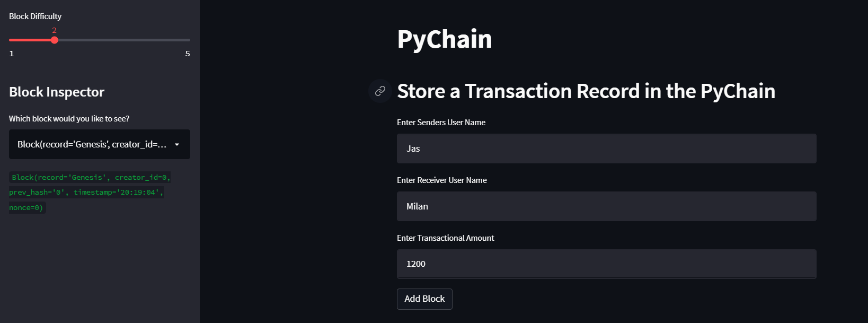
Task: Click the Enter Senders User Name label
Action: point(441,122)
